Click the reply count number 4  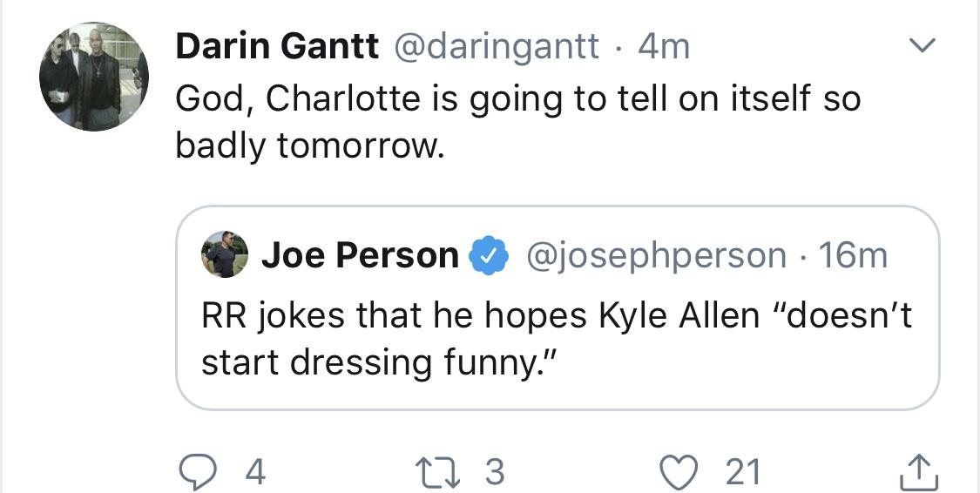click(x=255, y=472)
